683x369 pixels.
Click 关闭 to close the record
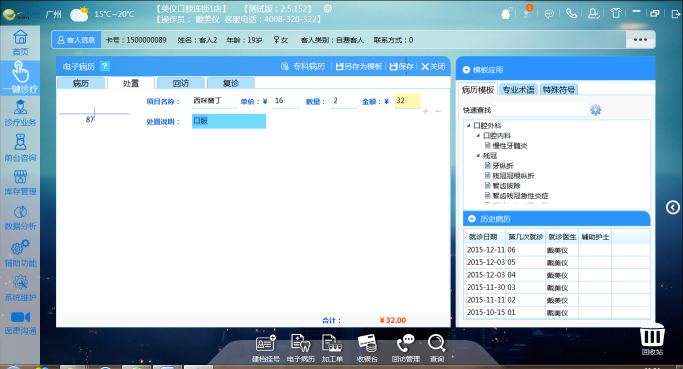pyautogui.click(x=433, y=66)
